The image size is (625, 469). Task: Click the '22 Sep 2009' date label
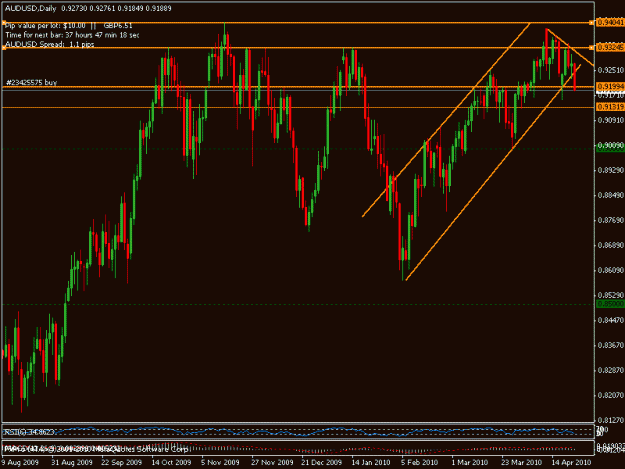122,463
